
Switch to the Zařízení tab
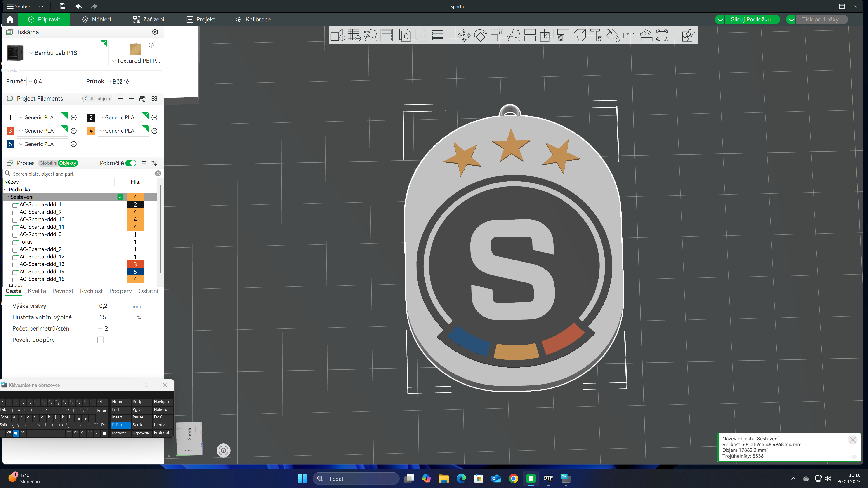[x=149, y=19]
